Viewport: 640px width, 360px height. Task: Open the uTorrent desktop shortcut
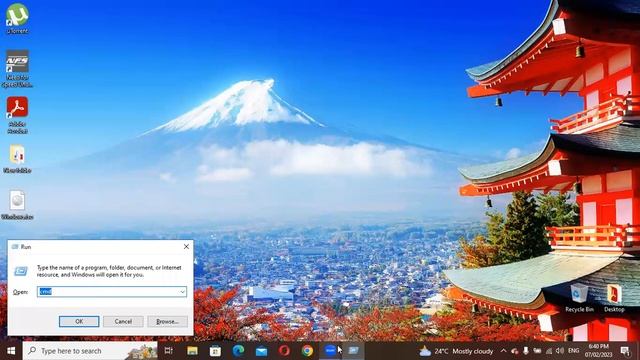point(17,18)
